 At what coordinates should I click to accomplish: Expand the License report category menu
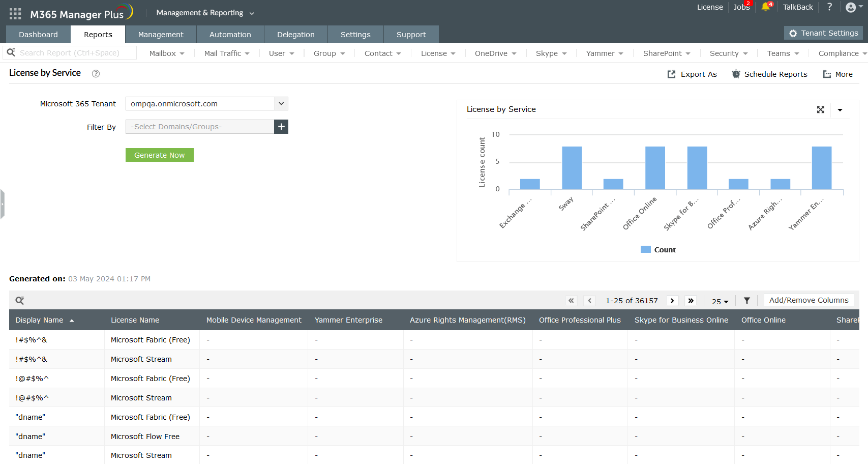[438, 53]
